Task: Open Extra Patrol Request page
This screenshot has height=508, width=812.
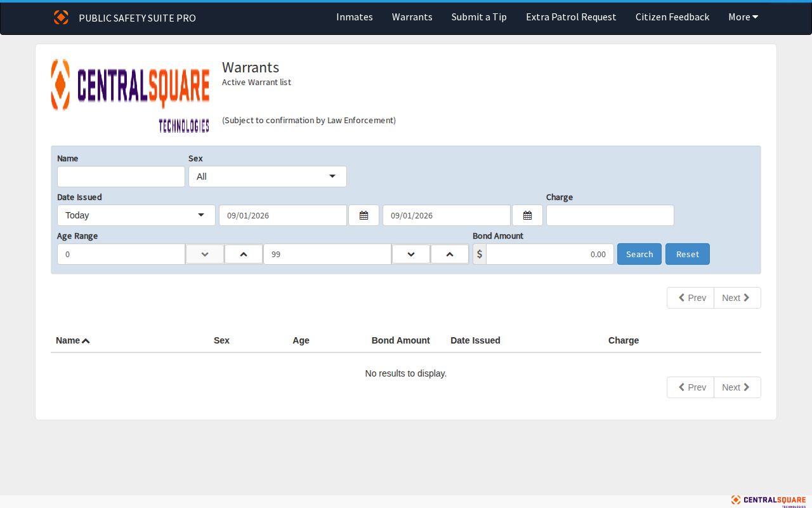Action: (571, 17)
